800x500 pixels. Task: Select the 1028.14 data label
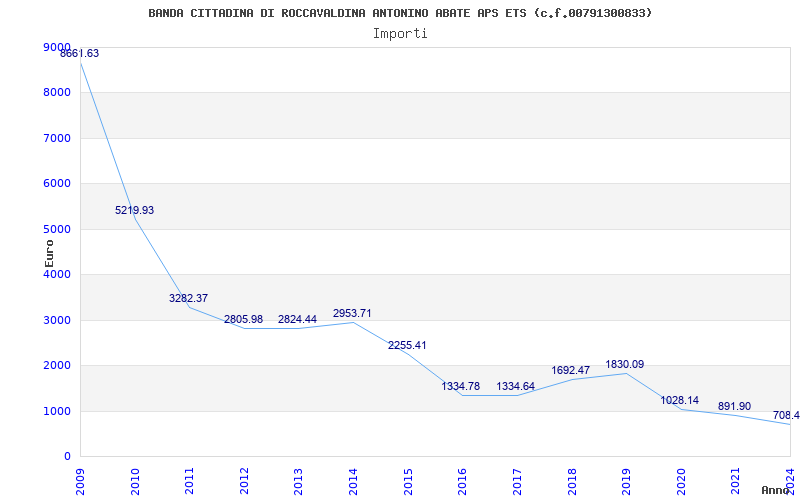(680, 401)
